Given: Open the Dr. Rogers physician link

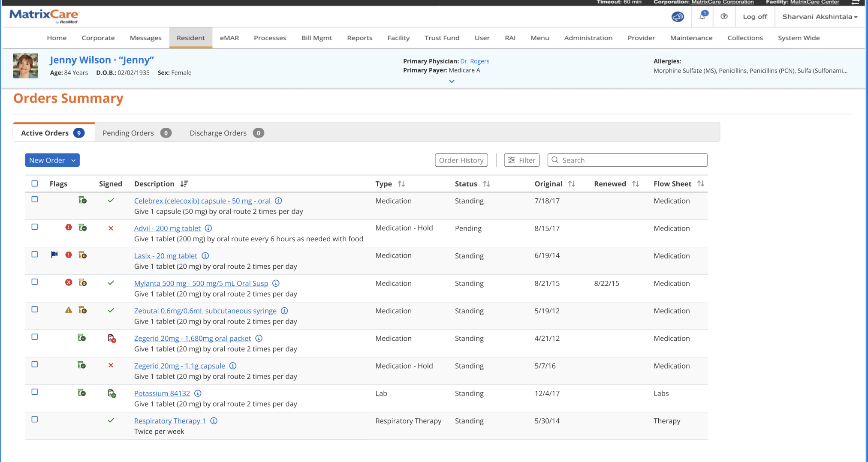Looking at the screenshot, I should pos(475,61).
